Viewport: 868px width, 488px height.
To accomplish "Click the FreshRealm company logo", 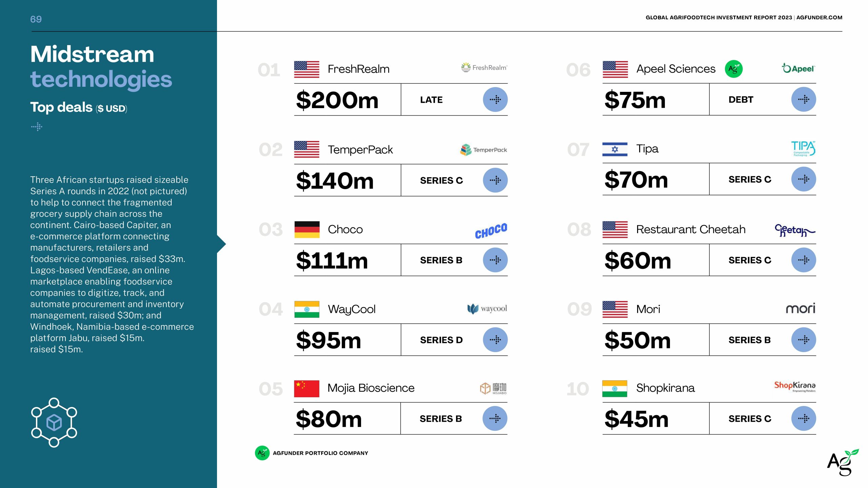I will click(x=484, y=67).
